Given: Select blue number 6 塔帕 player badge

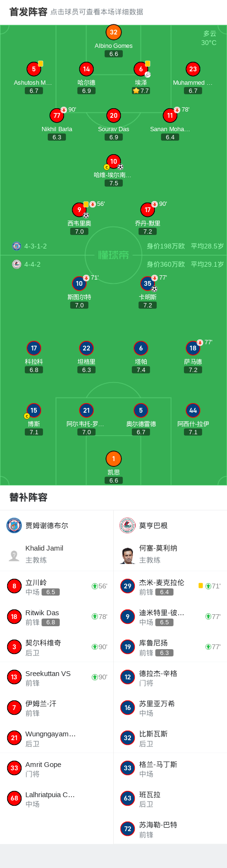Looking at the screenshot, I should [141, 348].
